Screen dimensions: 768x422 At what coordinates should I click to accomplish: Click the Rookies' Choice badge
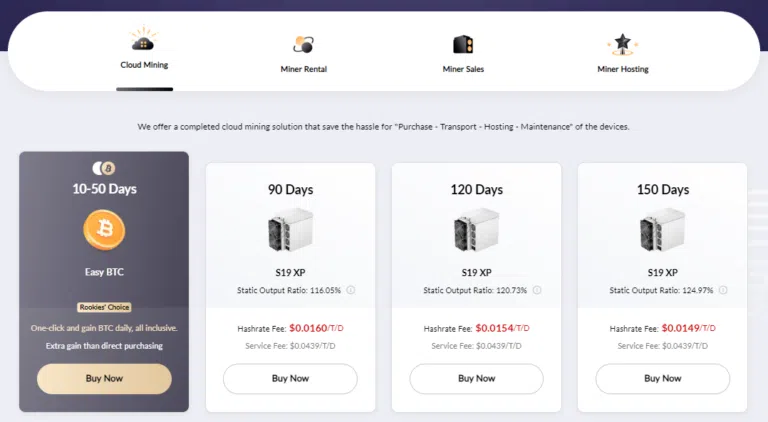pos(104,307)
